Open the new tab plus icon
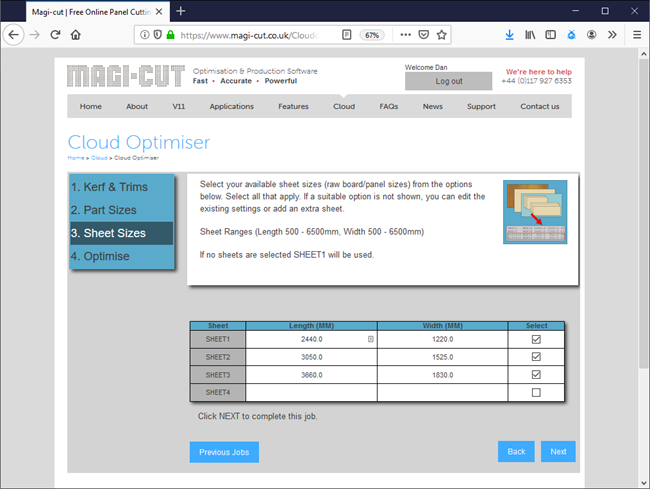This screenshot has width=650, height=489. point(181,10)
